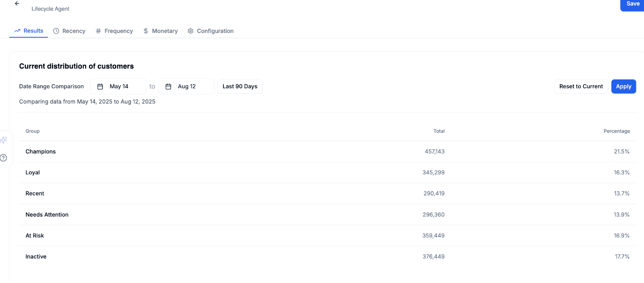Screen dimensions: 644x283
Task: Click the clock icon on Recency tab
Action: [56, 31]
